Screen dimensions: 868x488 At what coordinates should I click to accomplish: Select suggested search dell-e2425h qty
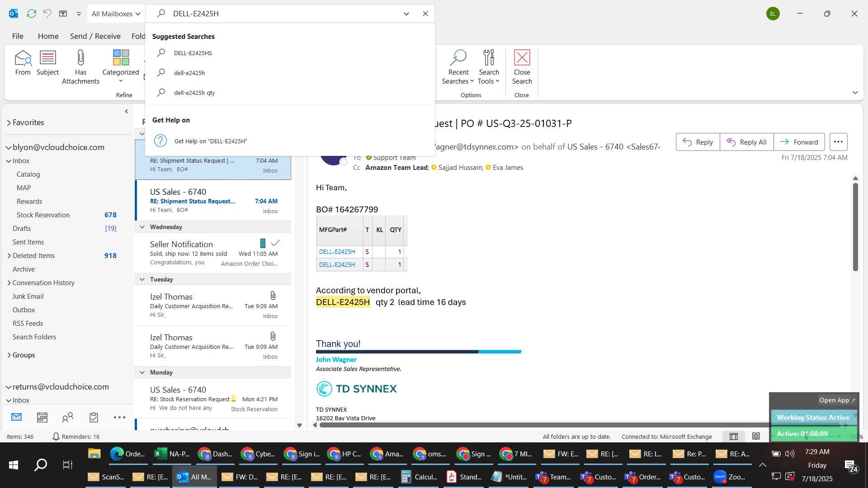pos(289,93)
